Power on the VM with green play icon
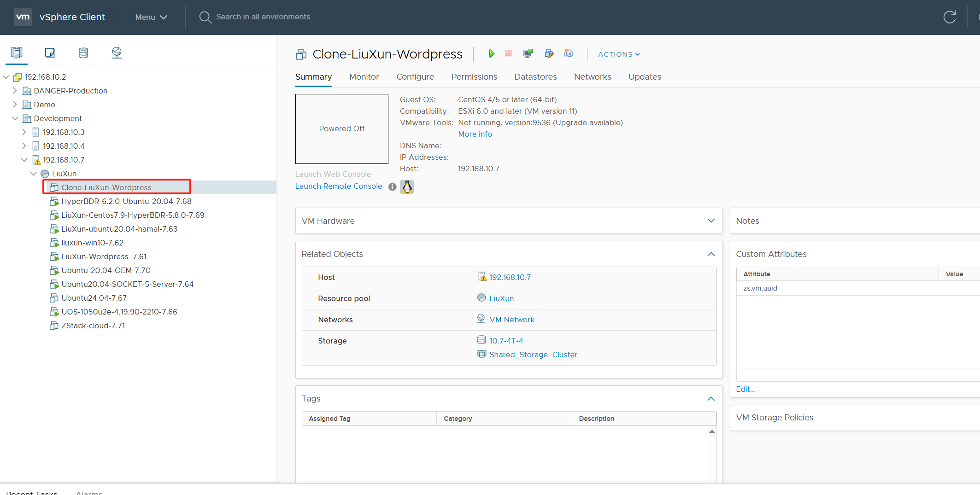Image resolution: width=980 pixels, height=495 pixels. [x=492, y=54]
